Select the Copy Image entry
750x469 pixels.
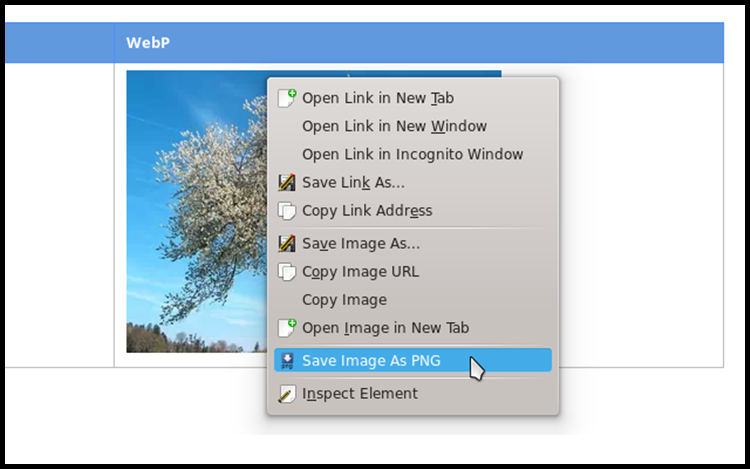pyautogui.click(x=413, y=300)
